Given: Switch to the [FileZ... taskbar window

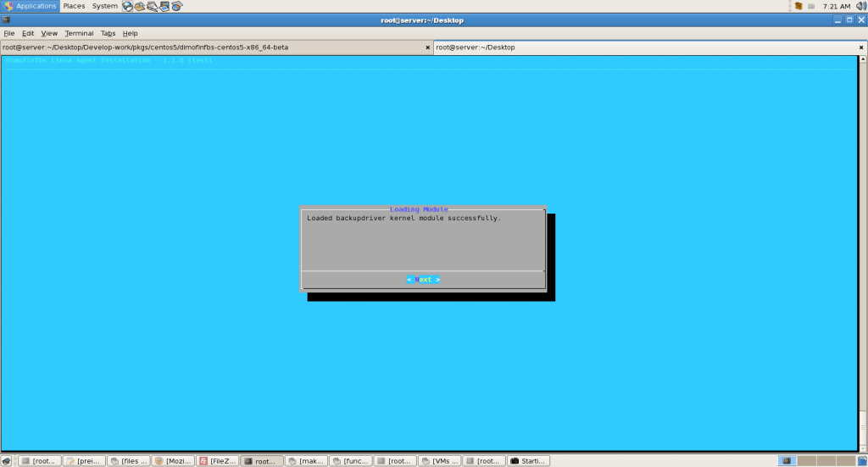Looking at the screenshot, I should click(x=218, y=461).
